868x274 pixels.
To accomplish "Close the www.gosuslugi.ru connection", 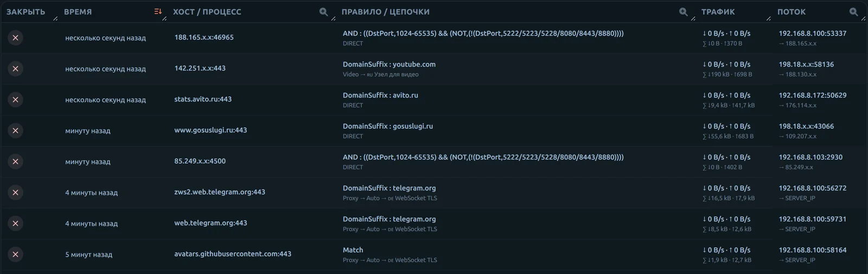I will click(15, 131).
